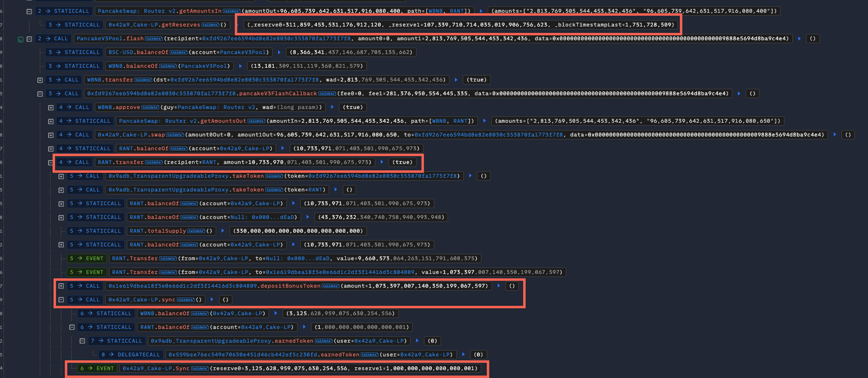Viewport: 868px width, 378px height.
Task: Toggle output arrow after WBNB.transfer call
Action: coord(456,80)
